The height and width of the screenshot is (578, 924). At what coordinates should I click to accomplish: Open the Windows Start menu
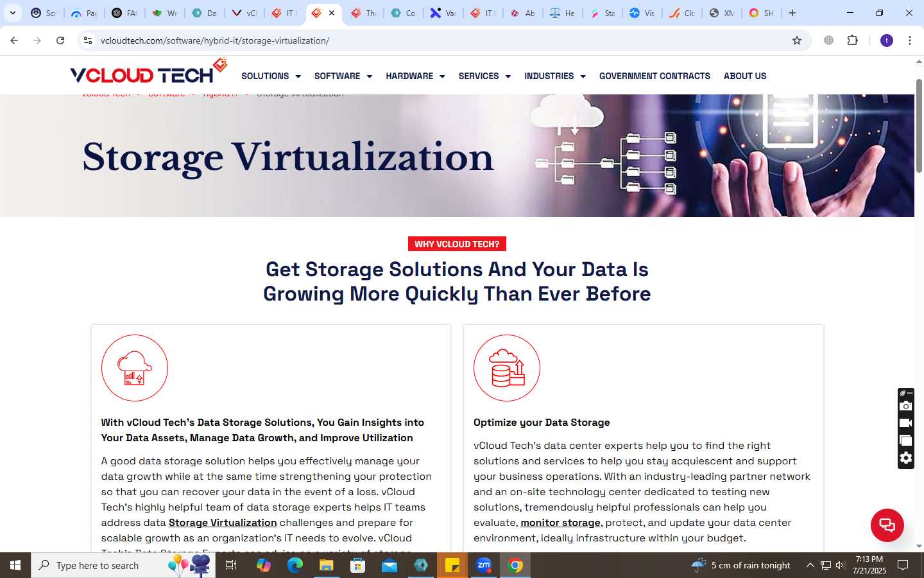[15, 565]
